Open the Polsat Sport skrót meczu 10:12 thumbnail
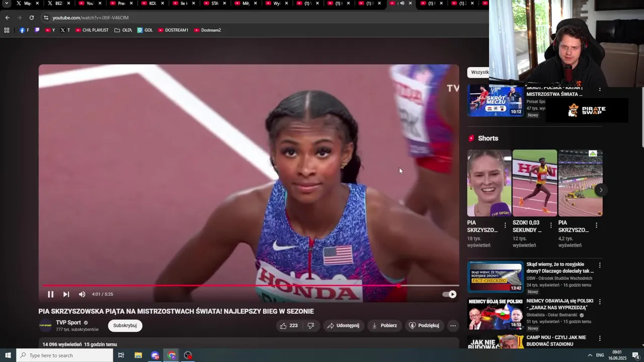Viewport: 644px width, 362px height. [496, 101]
